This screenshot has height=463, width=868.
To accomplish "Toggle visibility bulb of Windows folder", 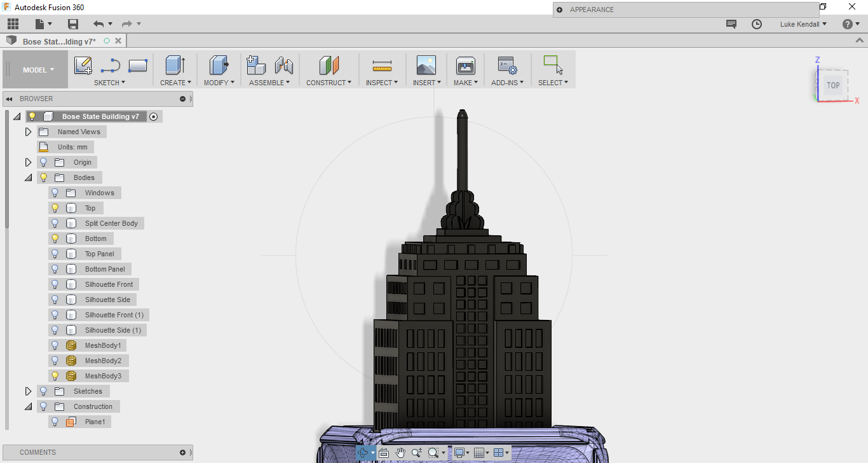I will point(55,193).
